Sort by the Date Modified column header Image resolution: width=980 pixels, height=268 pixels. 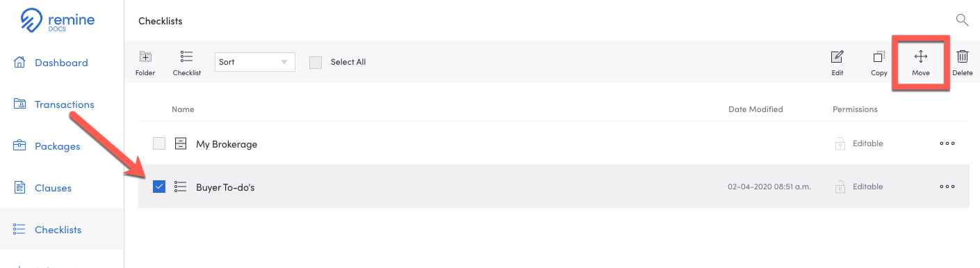click(x=756, y=109)
